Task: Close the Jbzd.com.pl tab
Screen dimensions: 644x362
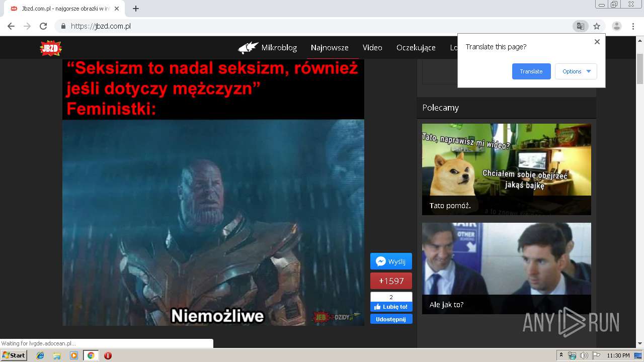Action: point(117,9)
